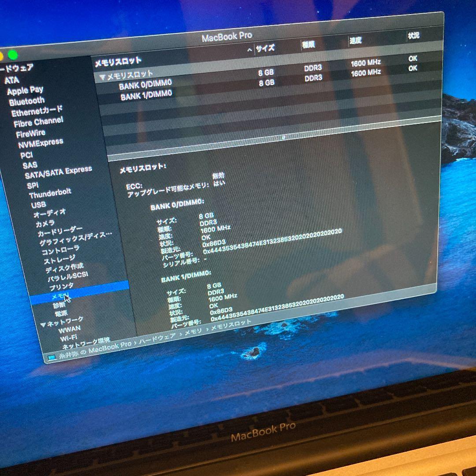Open カードリーダー sidebar entry
The width and height of the screenshot is (476, 476).
pos(60,232)
